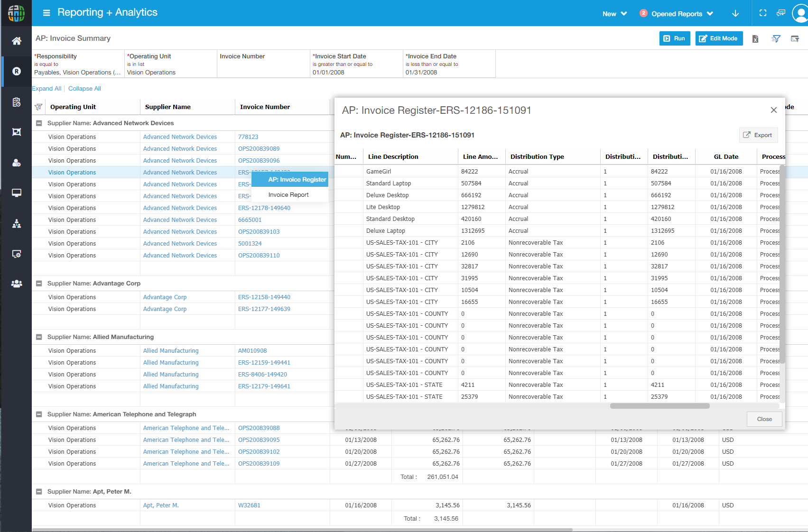This screenshot has height=532, width=808.
Task: Collapse the Advanced Network Devices supplier group
Action: (39, 123)
